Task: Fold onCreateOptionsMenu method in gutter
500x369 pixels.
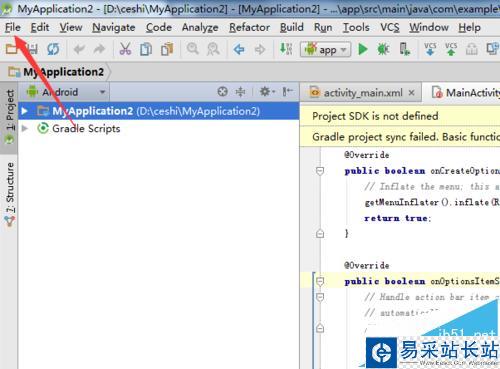Action: (x=320, y=171)
